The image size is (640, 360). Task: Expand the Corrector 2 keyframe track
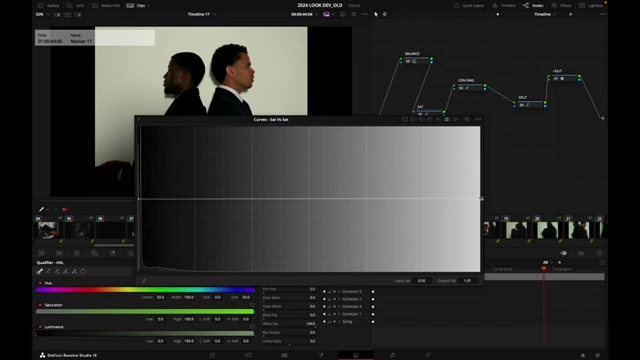click(x=339, y=299)
